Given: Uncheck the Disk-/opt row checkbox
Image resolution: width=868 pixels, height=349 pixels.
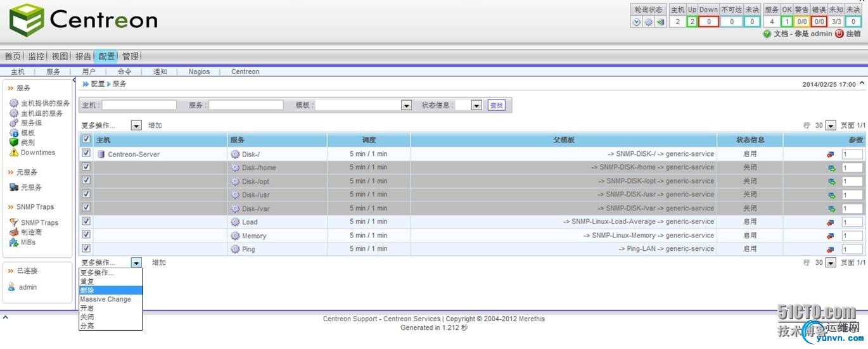Looking at the screenshot, I should [x=86, y=181].
